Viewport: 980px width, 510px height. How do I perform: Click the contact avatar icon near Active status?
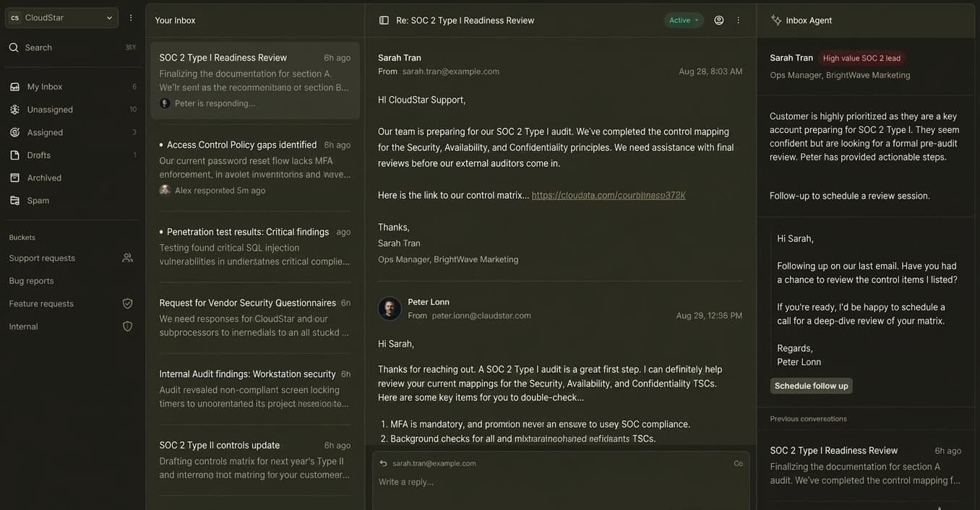[718, 20]
